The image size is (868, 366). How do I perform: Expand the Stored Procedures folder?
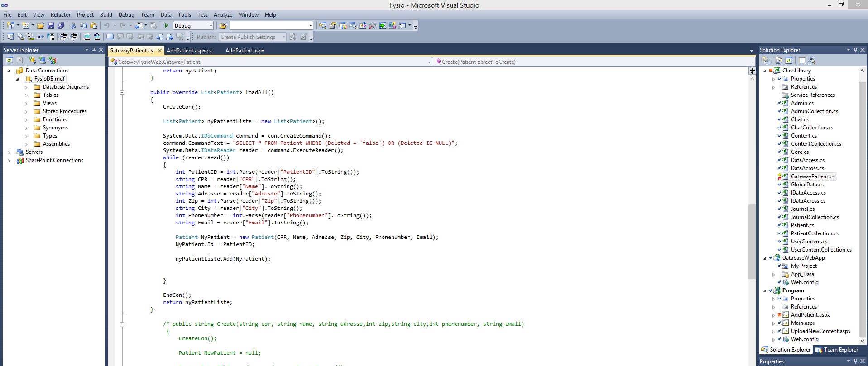[26, 111]
